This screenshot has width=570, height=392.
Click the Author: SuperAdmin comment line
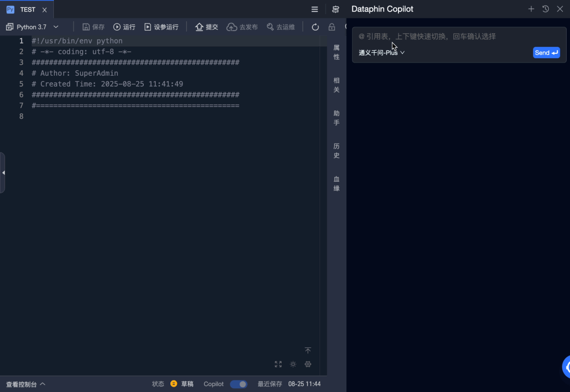[75, 73]
